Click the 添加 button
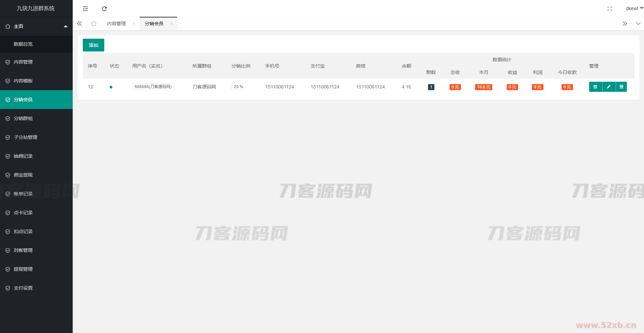This screenshot has width=644, height=333. point(94,45)
